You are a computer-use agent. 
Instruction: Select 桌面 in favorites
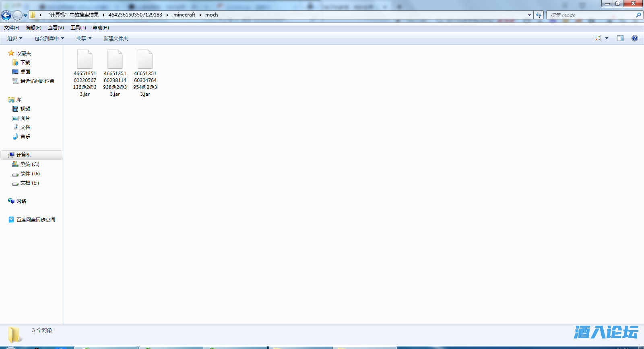[x=25, y=72]
